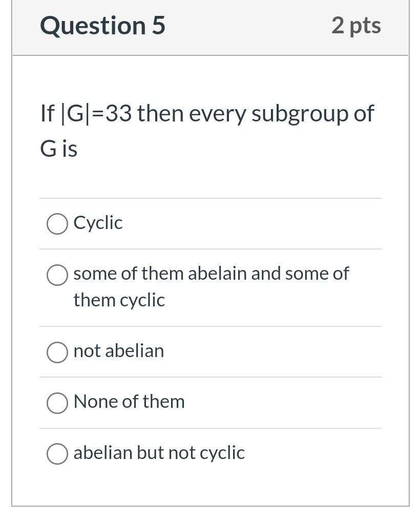Click the "Cyclic" answer label text
The height and width of the screenshot is (520, 420).
pos(98,223)
